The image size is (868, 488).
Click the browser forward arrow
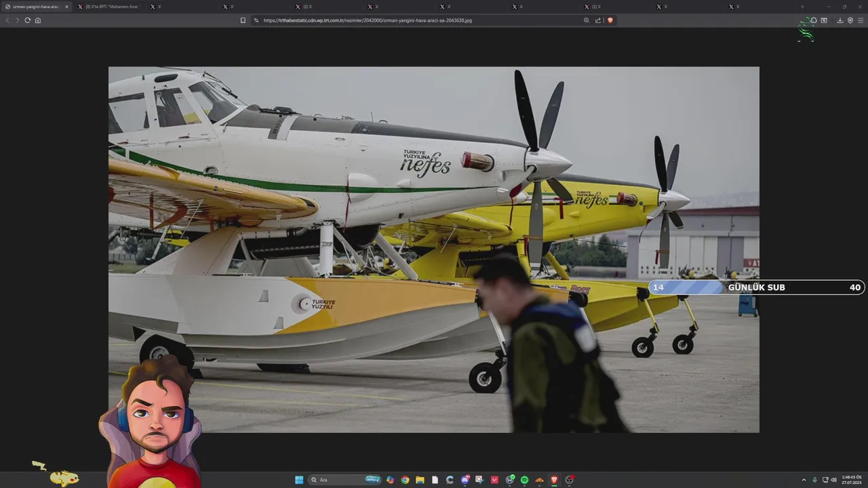point(18,20)
